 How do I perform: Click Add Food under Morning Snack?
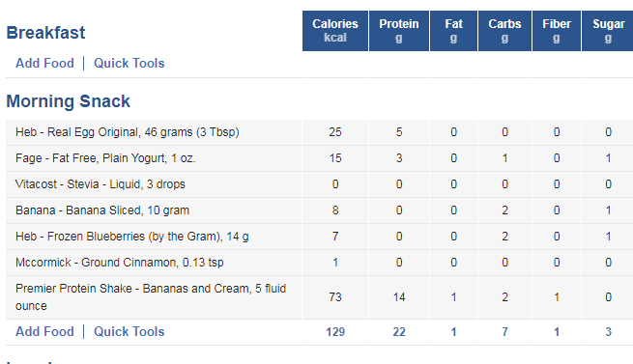tap(44, 332)
